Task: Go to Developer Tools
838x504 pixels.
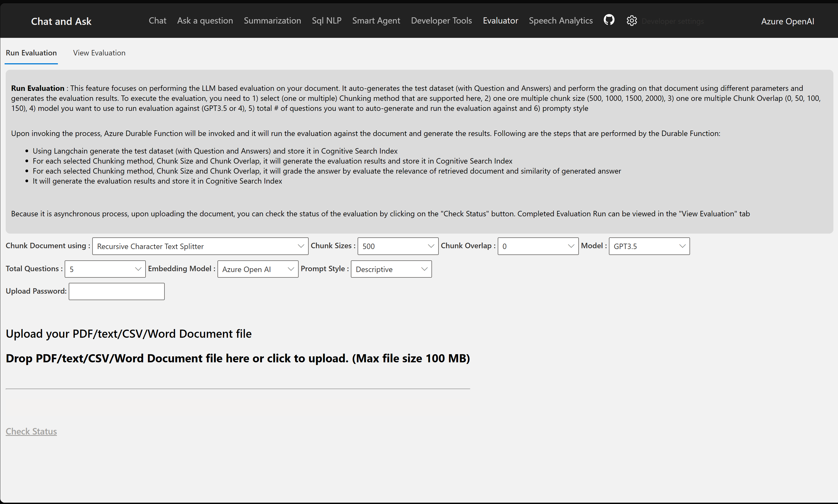Action: [441, 21]
